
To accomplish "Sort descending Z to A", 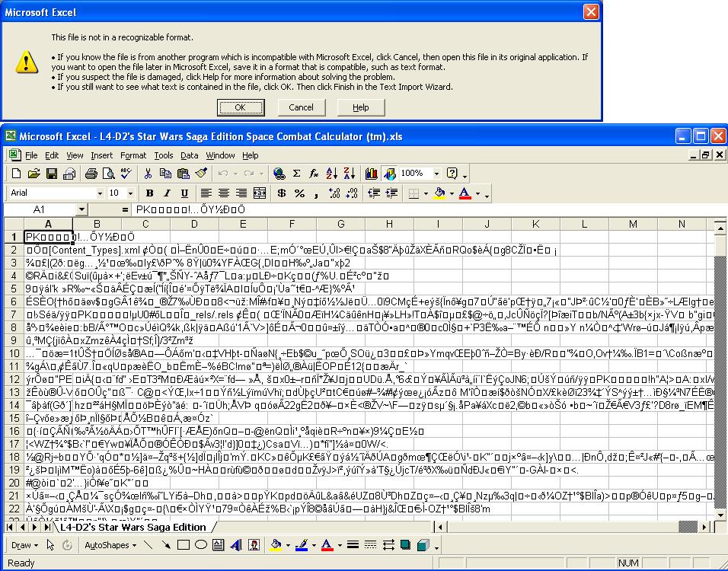I will tap(350, 174).
